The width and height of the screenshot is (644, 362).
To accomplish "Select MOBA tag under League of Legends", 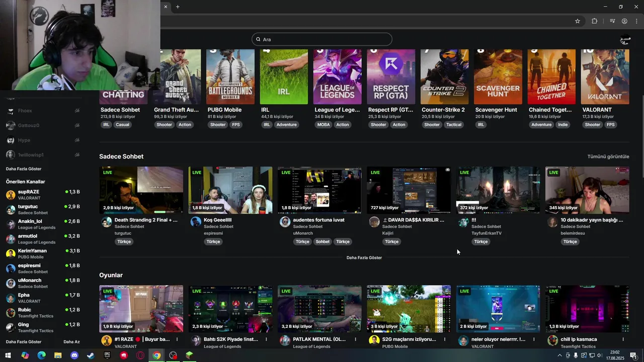I will (x=324, y=125).
